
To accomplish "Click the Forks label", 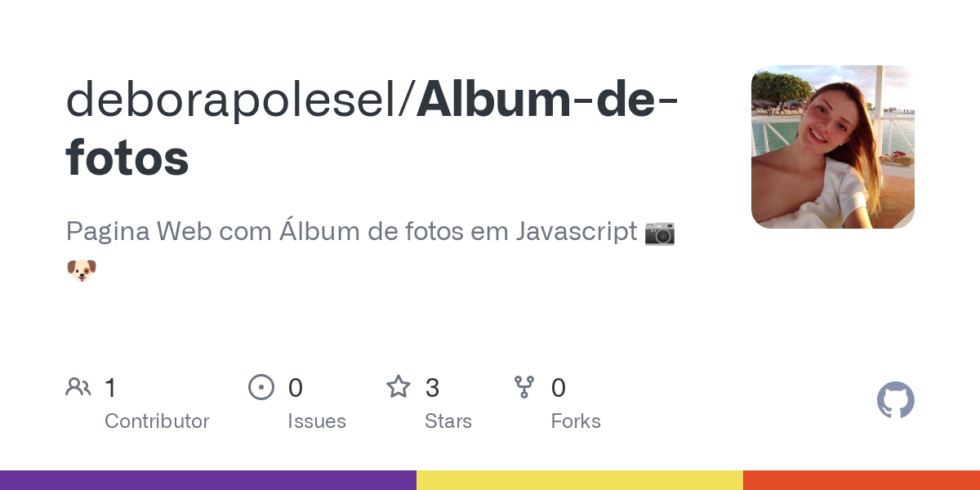I will (576, 421).
